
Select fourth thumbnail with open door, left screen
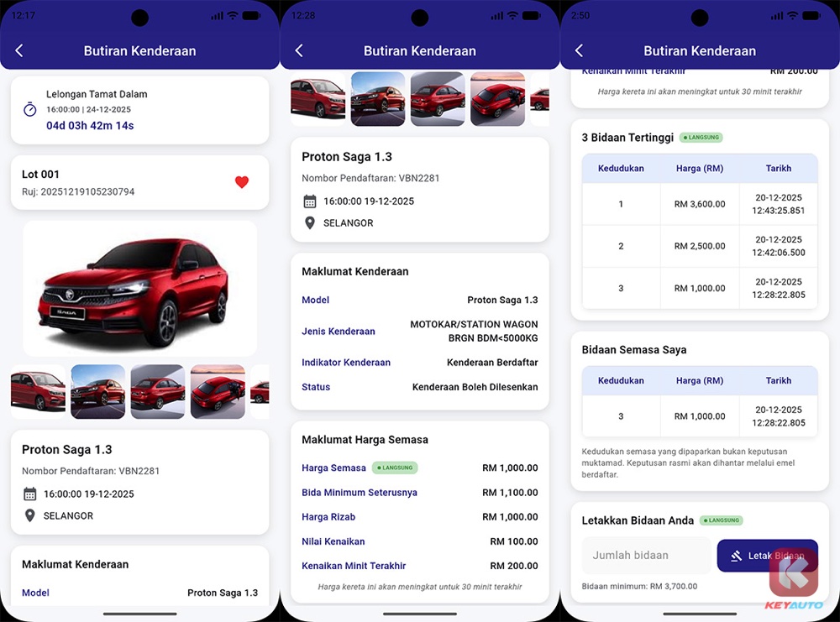tap(218, 392)
